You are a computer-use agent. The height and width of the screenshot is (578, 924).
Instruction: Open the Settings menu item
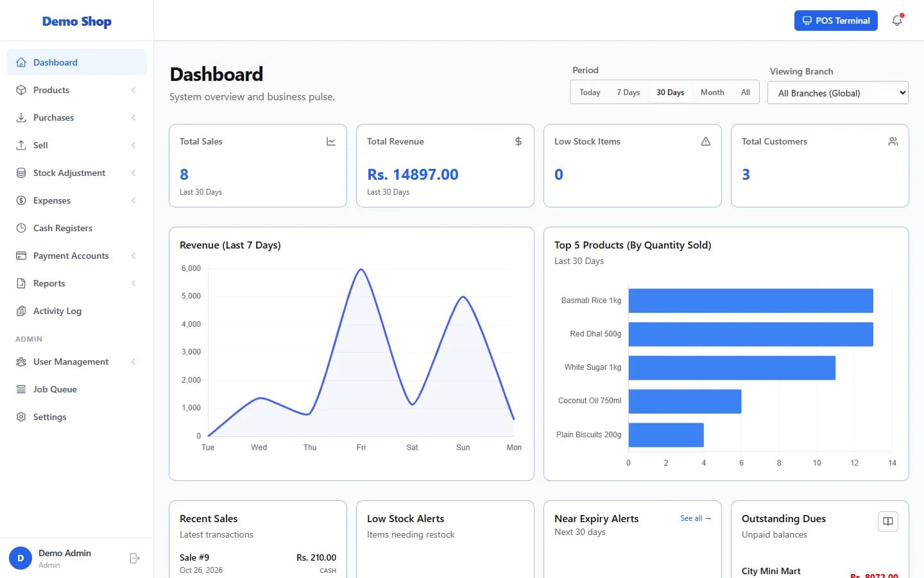[x=77, y=417]
